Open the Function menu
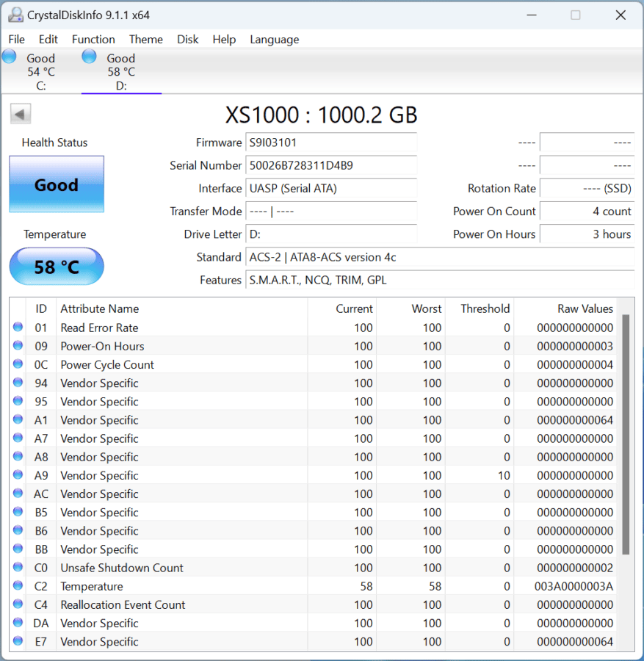Screen dimensions: 644x661 [93, 40]
